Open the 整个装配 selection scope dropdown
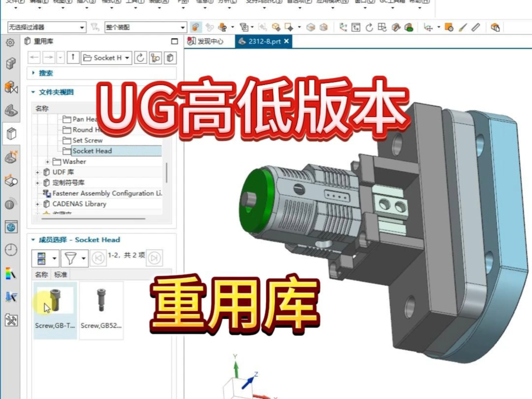Image resolution: width=532 pixels, height=399 pixels. click(x=183, y=27)
